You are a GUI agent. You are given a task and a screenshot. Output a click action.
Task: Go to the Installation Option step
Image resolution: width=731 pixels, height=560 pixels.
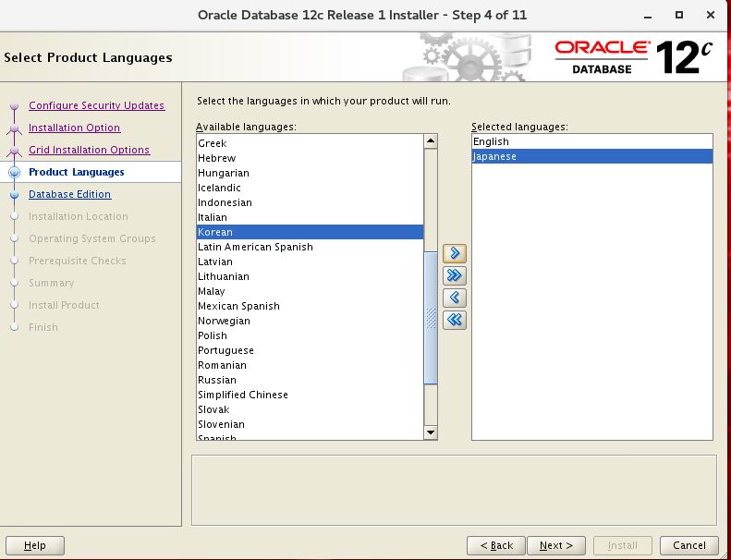click(x=74, y=128)
